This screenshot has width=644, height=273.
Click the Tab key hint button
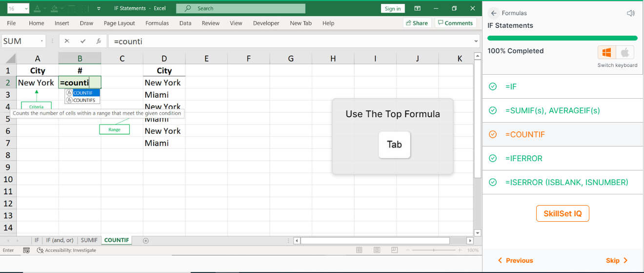click(394, 145)
